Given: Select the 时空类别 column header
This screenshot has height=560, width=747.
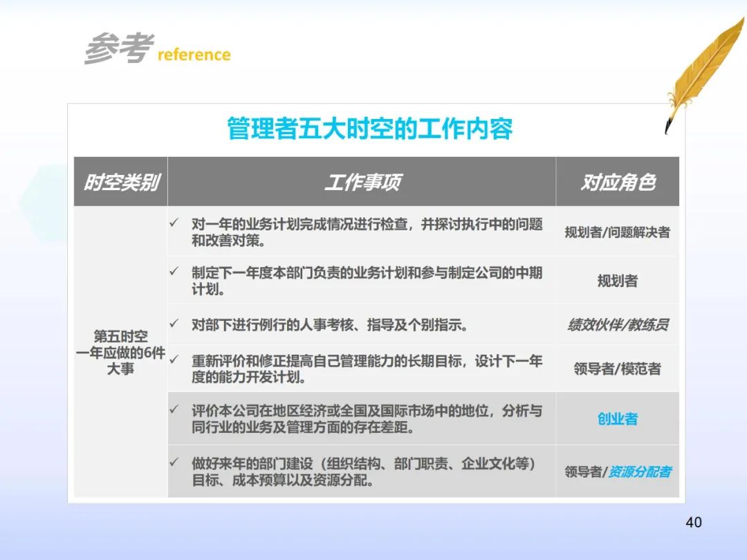Looking at the screenshot, I should [x=121, y=182].
